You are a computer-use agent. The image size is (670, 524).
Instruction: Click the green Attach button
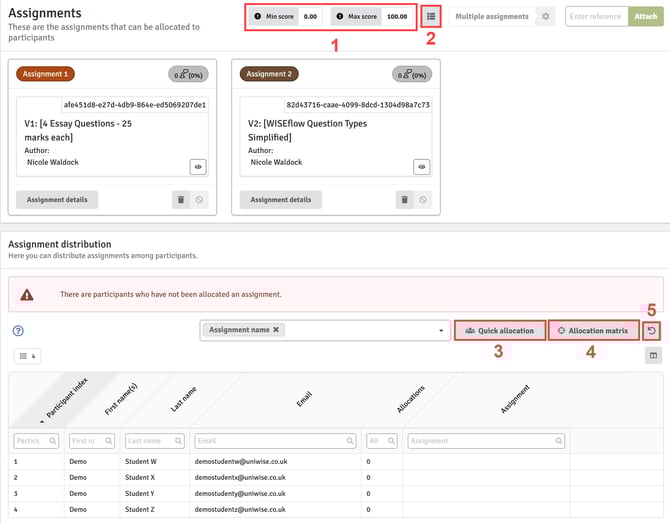645,17
